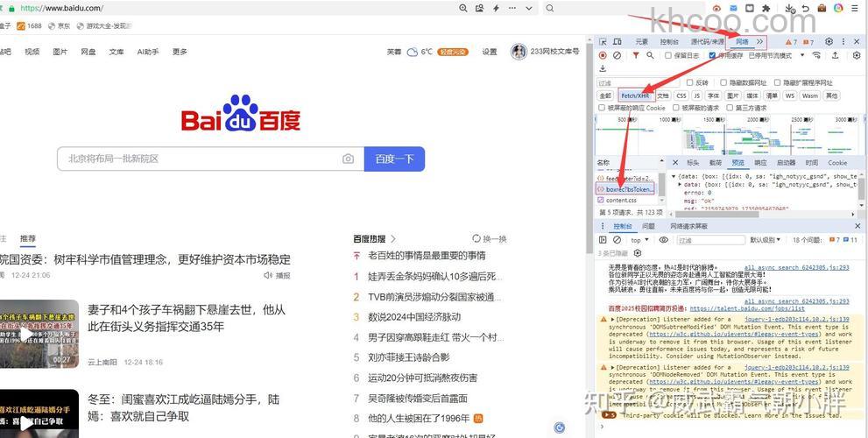
Task: Click the network filter input field
Action: coord(637,82)
